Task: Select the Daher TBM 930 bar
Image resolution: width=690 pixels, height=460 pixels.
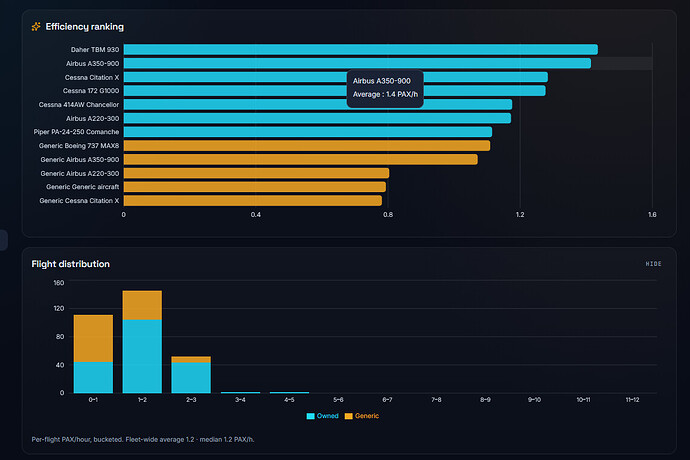Action: coord(360,49)
